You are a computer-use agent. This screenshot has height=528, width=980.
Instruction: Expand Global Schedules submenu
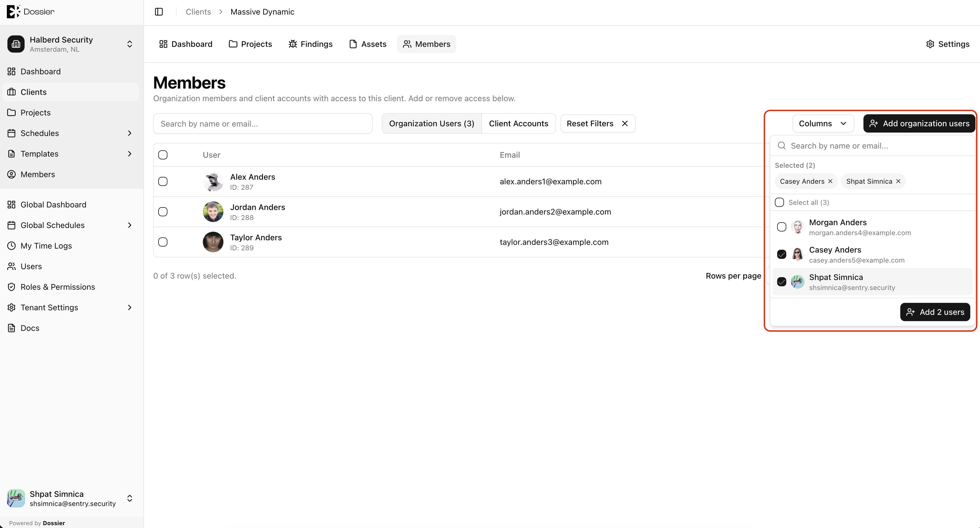(x=130, y=225)
